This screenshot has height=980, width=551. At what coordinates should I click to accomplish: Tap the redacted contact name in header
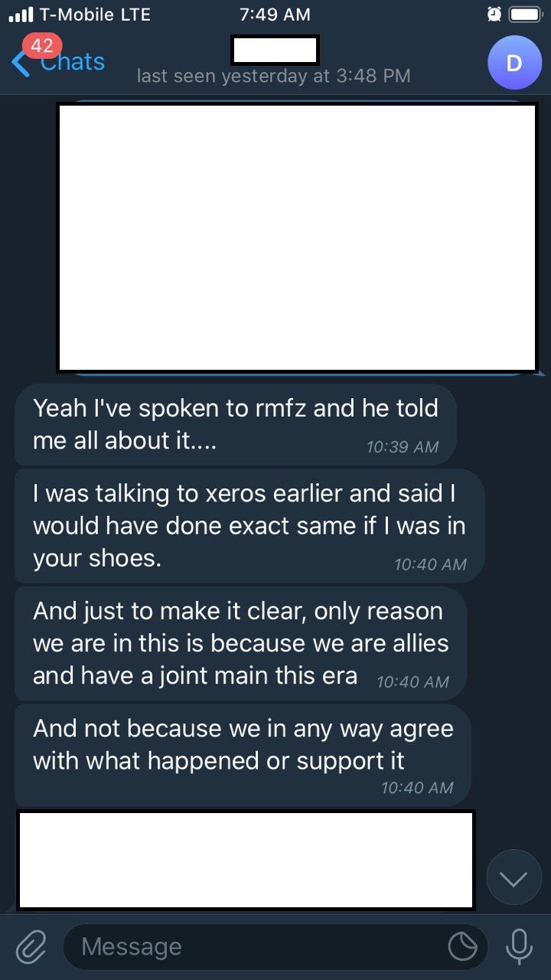tap(275, 50)
